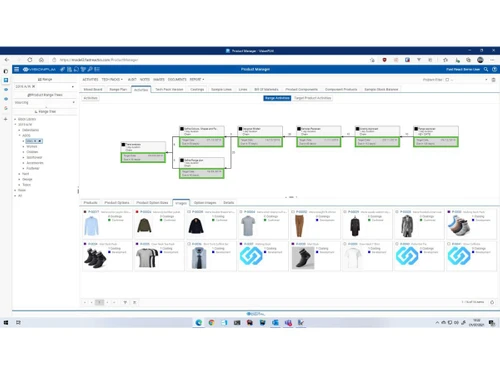
Task: Expand the George tree node
Action: 19,179
